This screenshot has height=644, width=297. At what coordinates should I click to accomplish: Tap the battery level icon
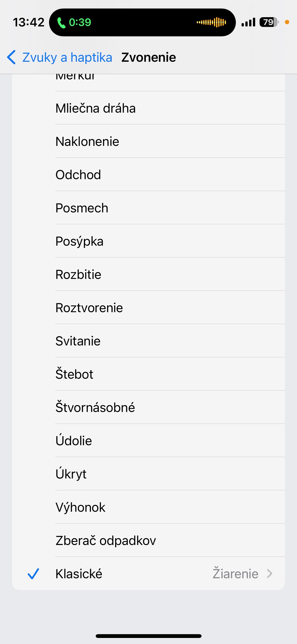tap(269, 22)
